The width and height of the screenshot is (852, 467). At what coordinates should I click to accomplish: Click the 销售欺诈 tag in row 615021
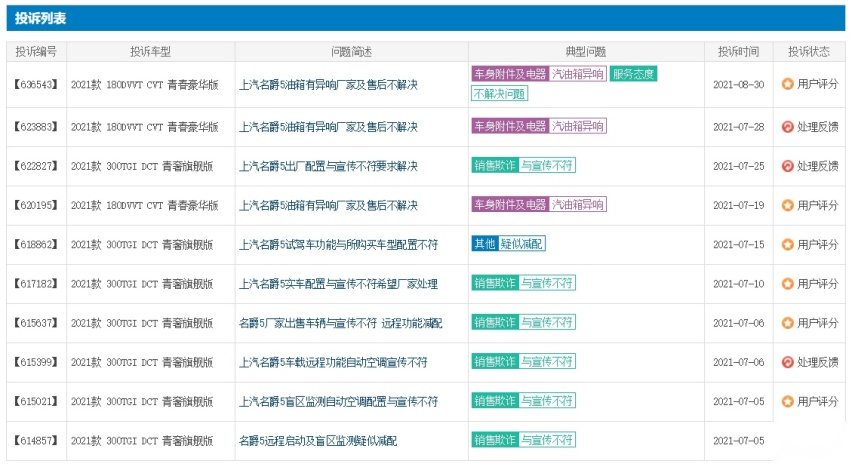pyautogui.click(x=495, y=401)
